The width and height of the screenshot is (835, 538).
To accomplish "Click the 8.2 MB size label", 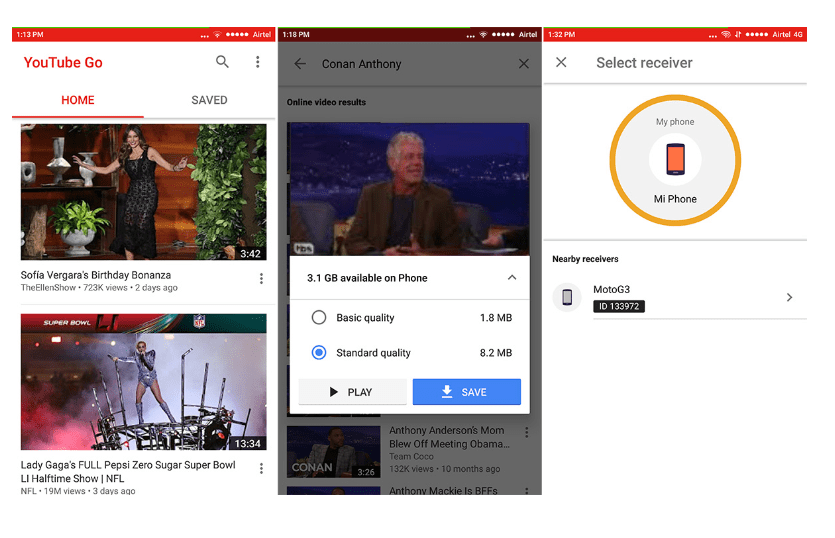I will [496, 353].
